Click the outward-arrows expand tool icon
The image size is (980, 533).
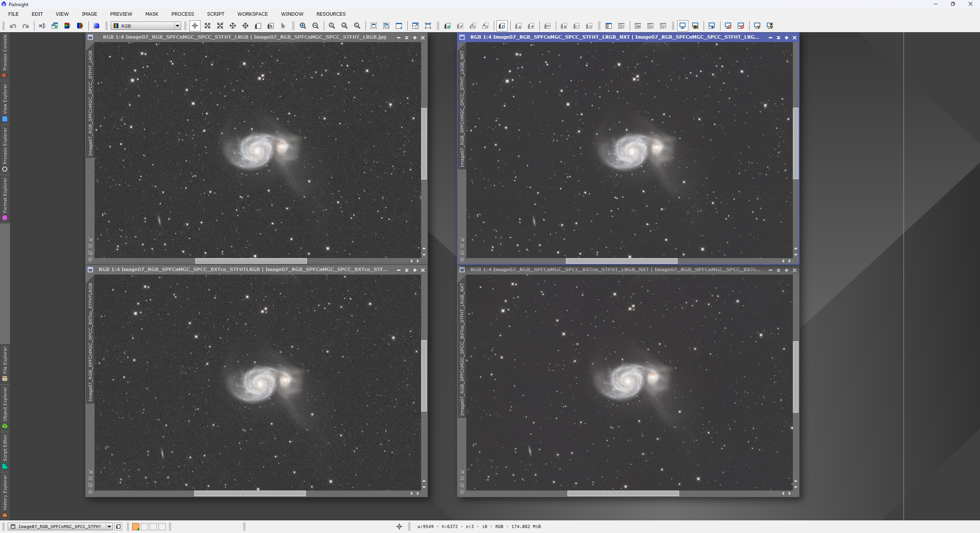(207, 26)
